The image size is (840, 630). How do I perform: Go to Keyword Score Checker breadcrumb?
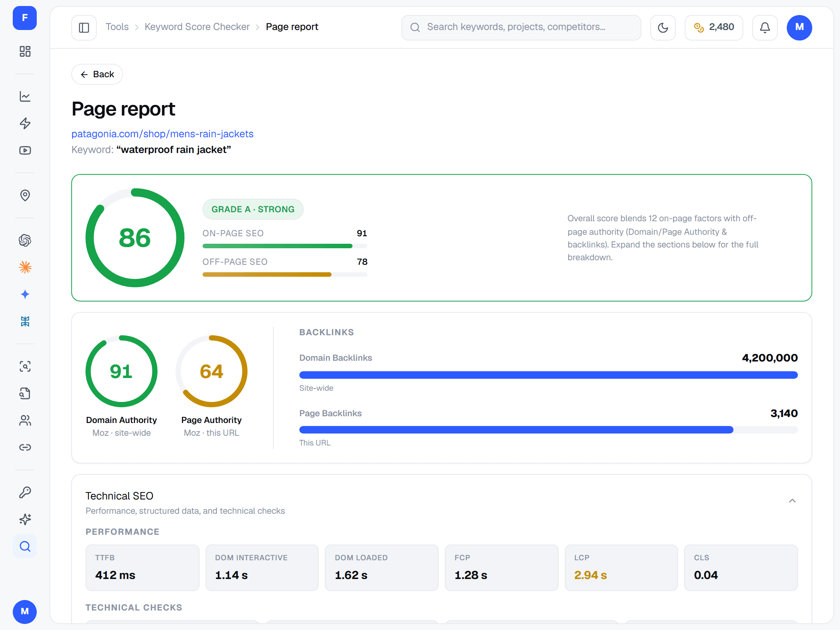pyautogui.click(x=197, y=27)
